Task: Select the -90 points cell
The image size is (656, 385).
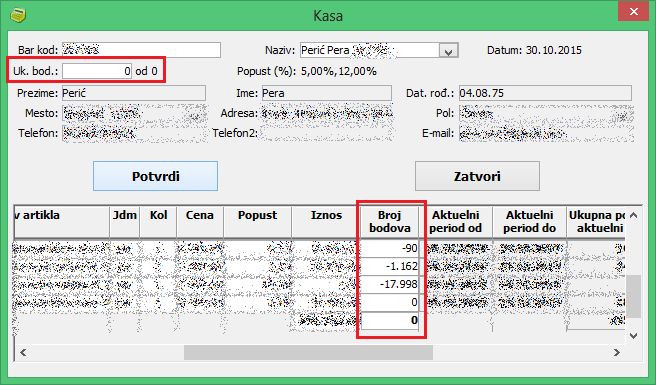Action: point(390,249)
